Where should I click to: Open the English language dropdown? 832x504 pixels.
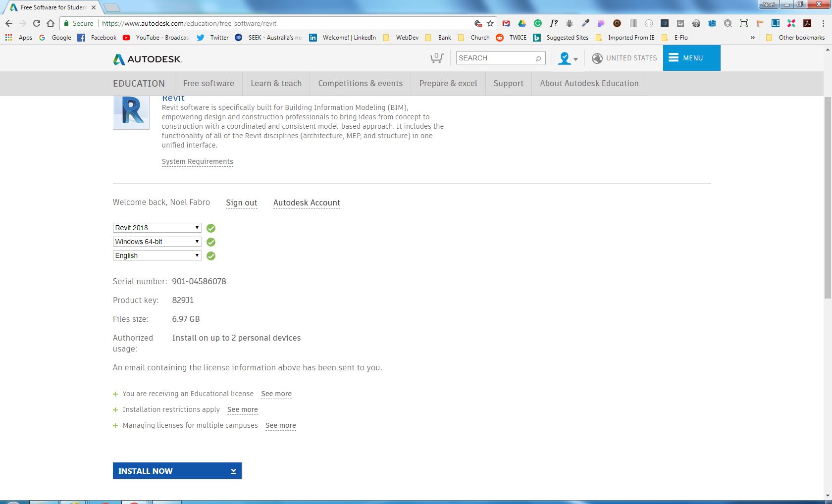(157, 255)
